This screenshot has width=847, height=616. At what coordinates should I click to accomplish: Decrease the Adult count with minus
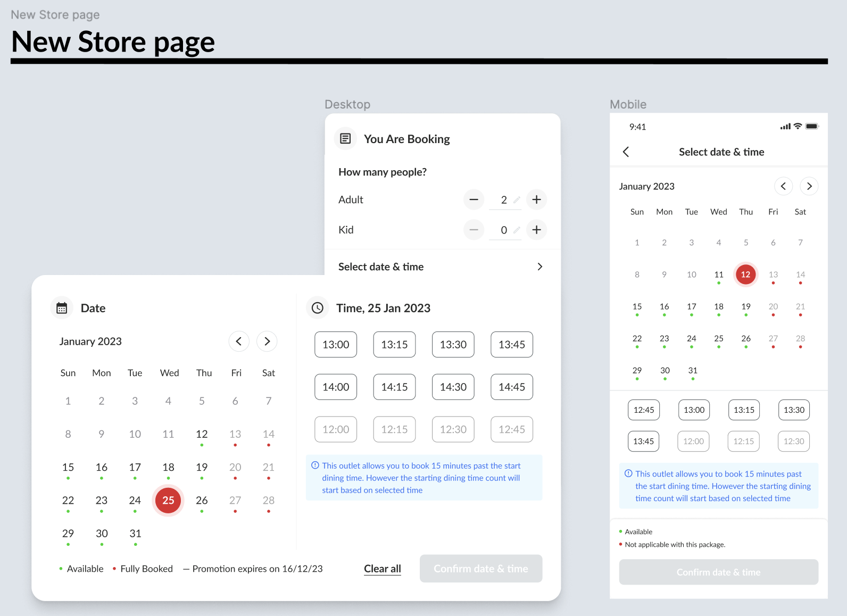pos(474,199)
